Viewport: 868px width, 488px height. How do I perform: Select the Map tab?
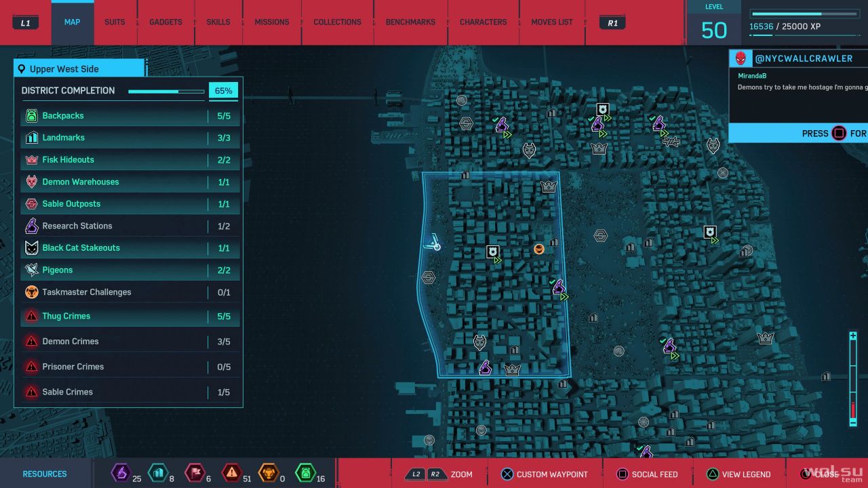73,22
